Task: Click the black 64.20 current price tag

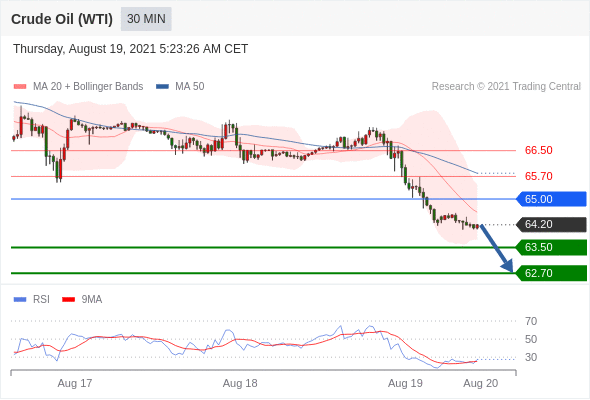Action: pyautogui.click(x=551, y=224)
